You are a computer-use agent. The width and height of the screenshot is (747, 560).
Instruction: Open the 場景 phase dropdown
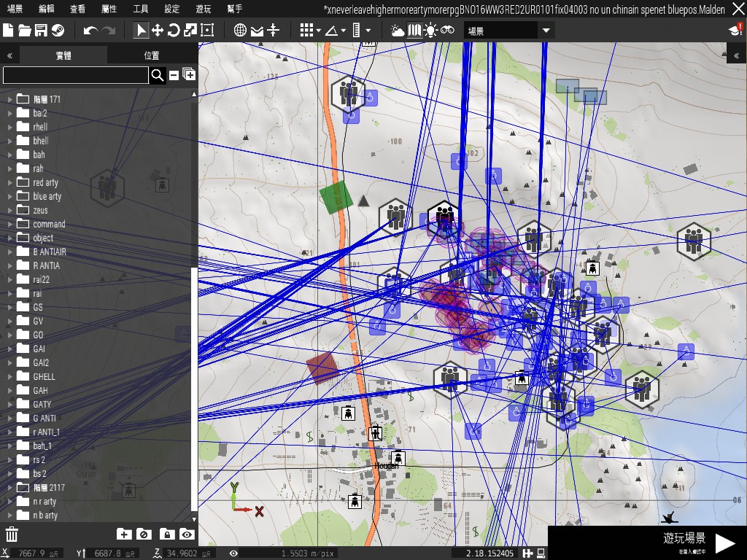tap(508, 31)
